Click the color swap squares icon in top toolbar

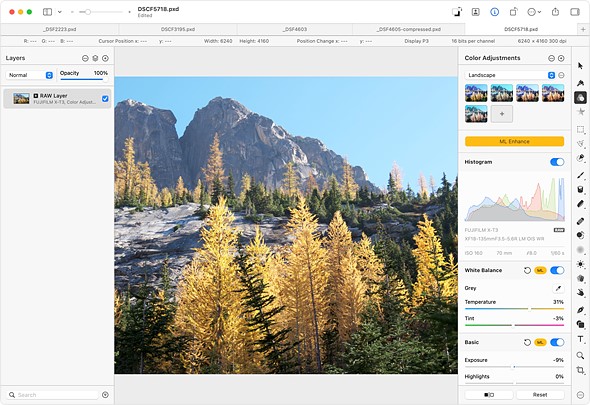click(457, 12)
